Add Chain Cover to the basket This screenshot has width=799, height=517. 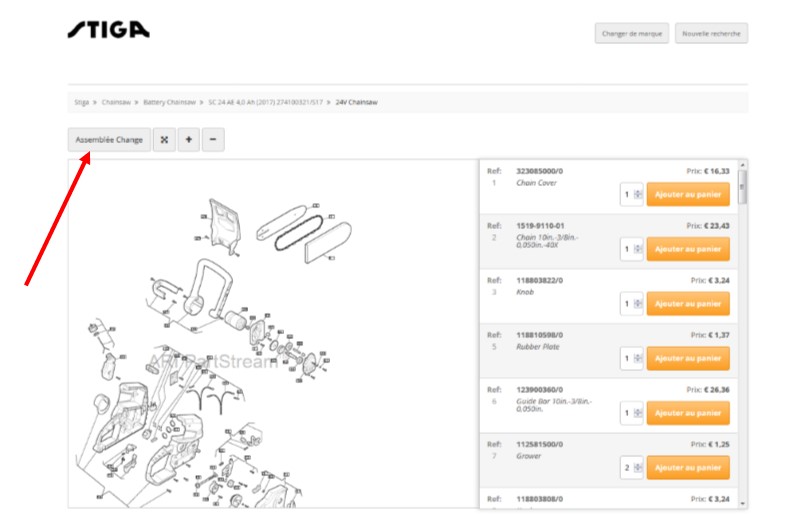[x=687, y=194]
